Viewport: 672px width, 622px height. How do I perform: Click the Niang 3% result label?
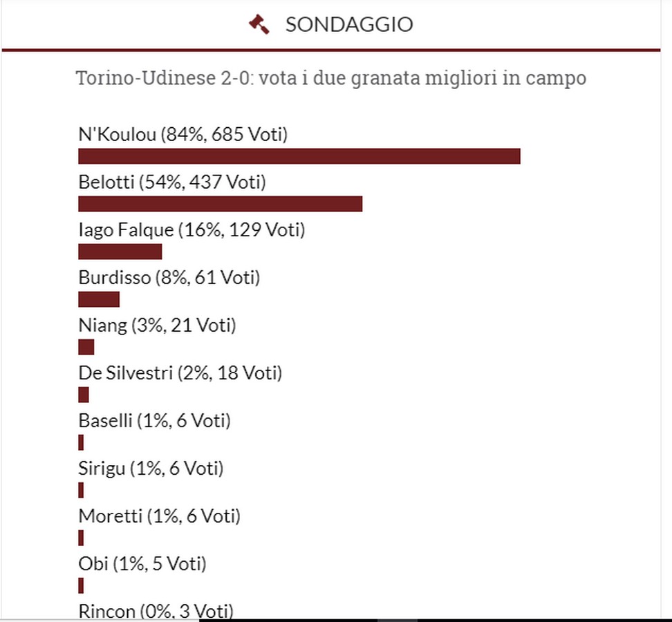158,326
